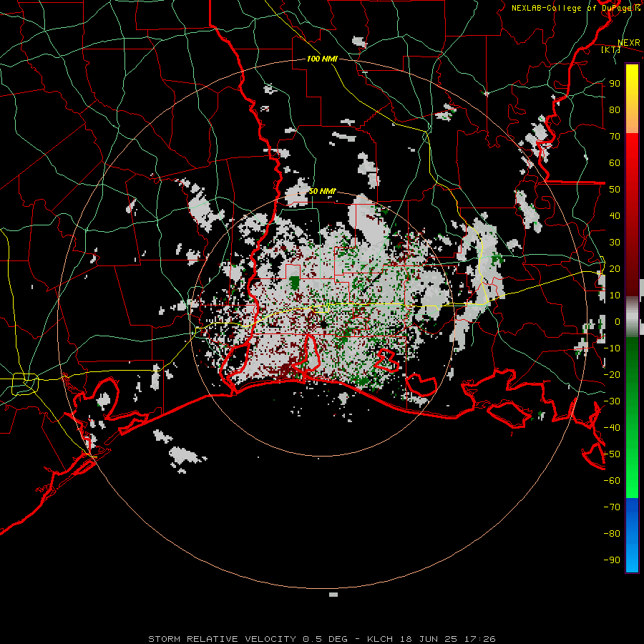Screen dimensions: 644x644
Task: Click the -60 value on the velocity scale
Action: pos(612,481)
